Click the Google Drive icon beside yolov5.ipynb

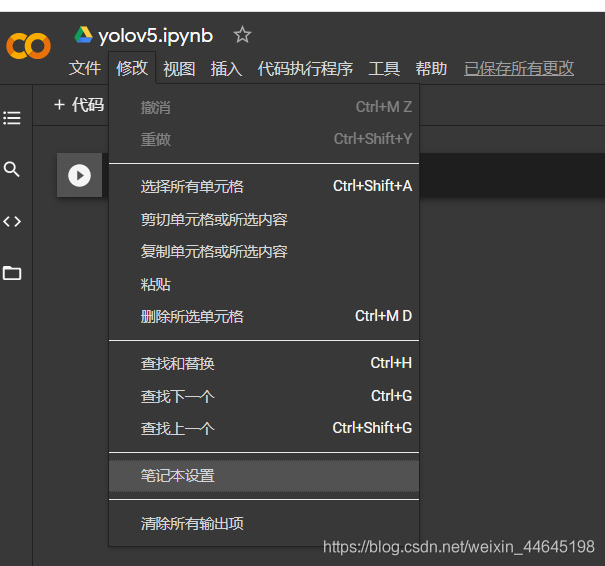point(83,35)
